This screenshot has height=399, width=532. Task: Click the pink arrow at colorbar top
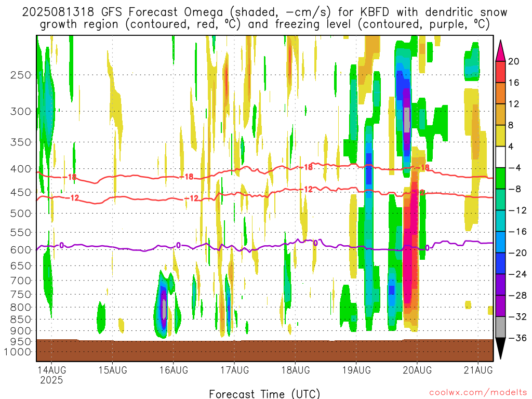coord(500,51)
